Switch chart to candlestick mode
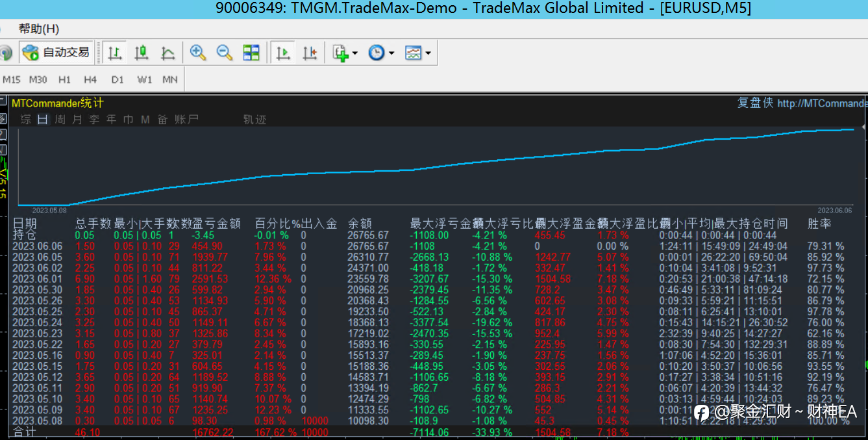The height and width of the screenshot is (440, 868). [141, 53]
